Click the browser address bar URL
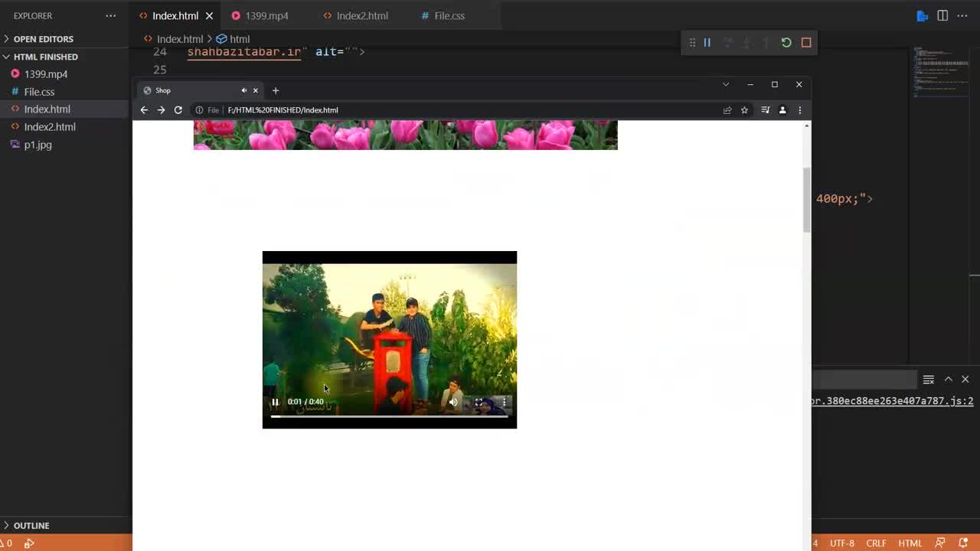The height and width of the screenshot is (551, 980). point(283,110)
